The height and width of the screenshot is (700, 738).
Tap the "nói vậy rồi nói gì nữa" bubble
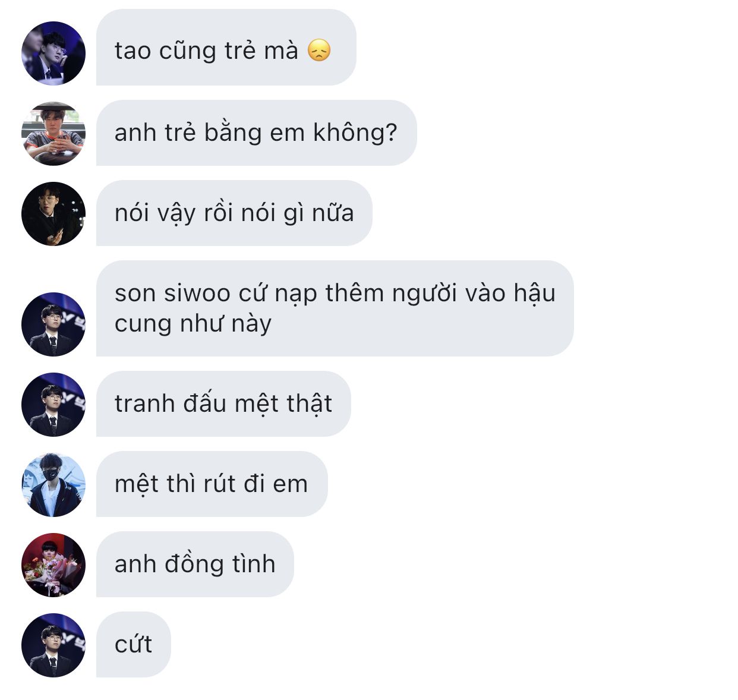[234, 213]
